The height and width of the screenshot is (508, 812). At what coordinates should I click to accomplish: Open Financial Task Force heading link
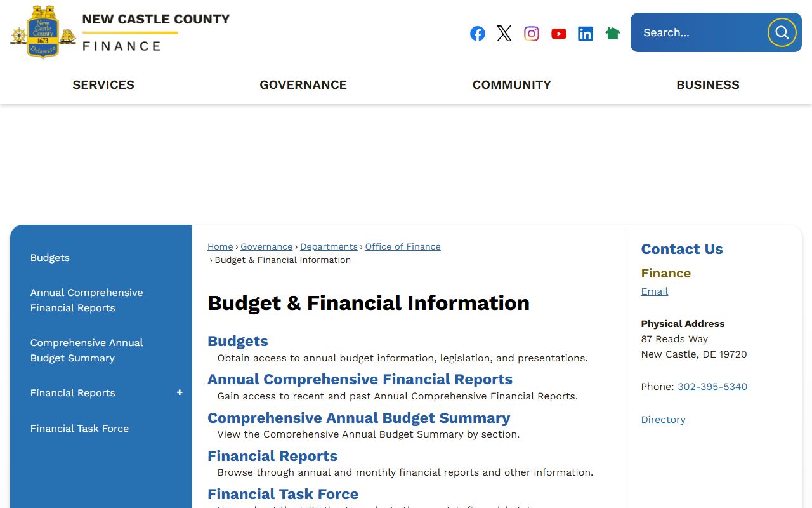[x=283, y=494]
